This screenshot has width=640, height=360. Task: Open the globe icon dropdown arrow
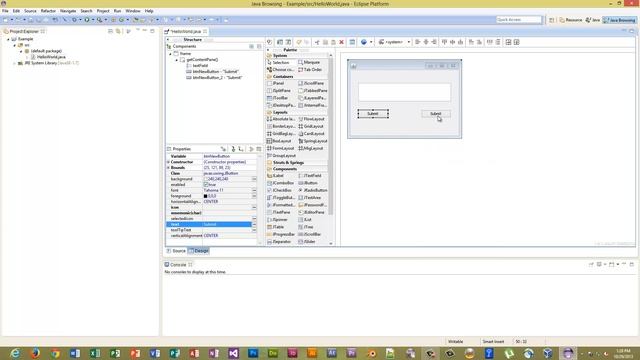pos(371,42)
